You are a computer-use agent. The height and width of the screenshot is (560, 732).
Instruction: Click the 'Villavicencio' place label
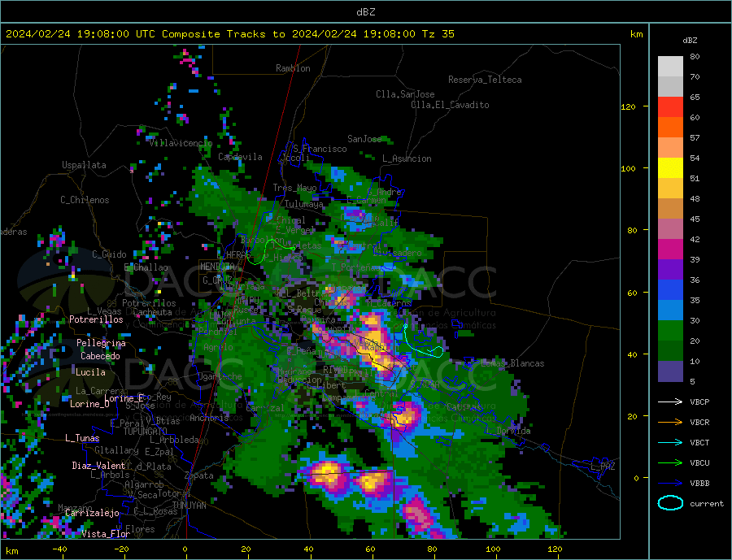181,143
